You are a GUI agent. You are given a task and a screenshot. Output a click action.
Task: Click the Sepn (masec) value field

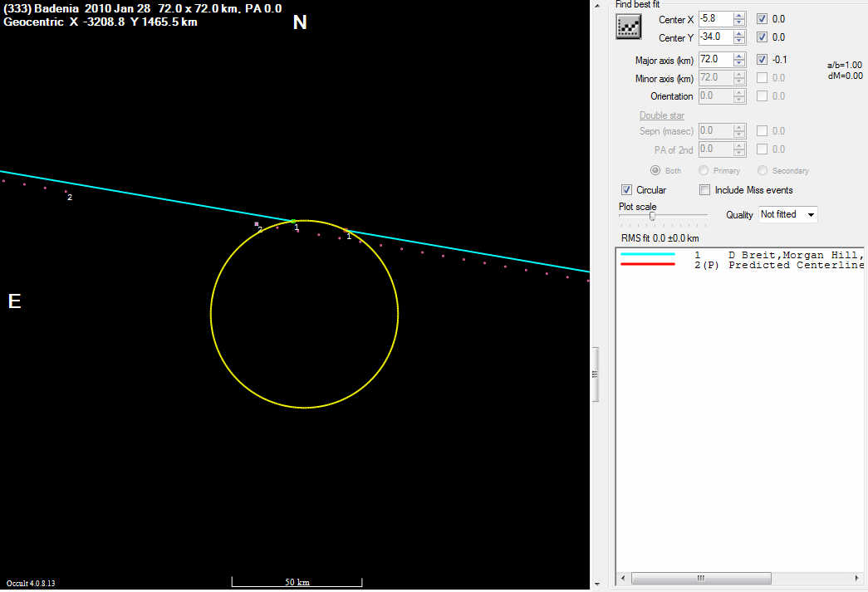pyautogui.click(x=716, y=130)
